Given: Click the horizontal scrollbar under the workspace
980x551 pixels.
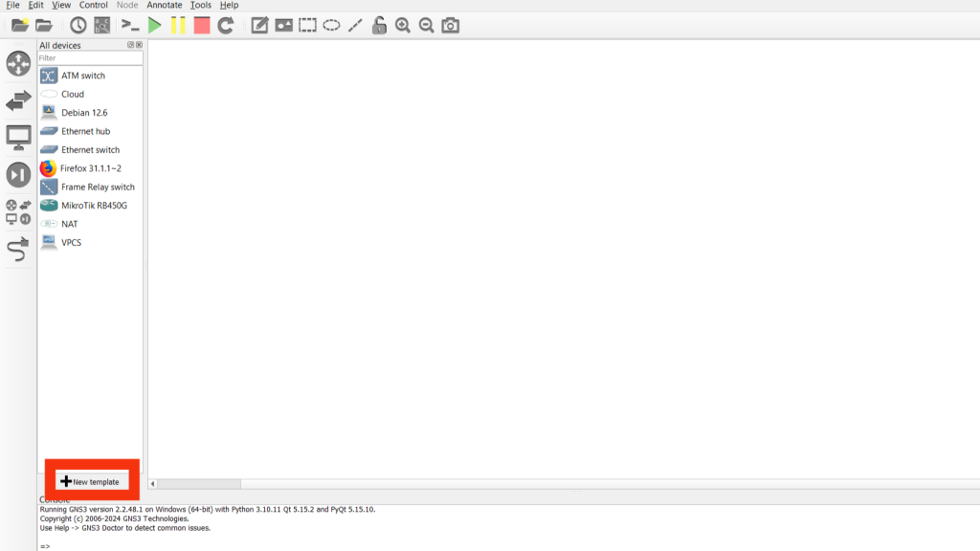Looking at the screenshot, I should 199,484.
